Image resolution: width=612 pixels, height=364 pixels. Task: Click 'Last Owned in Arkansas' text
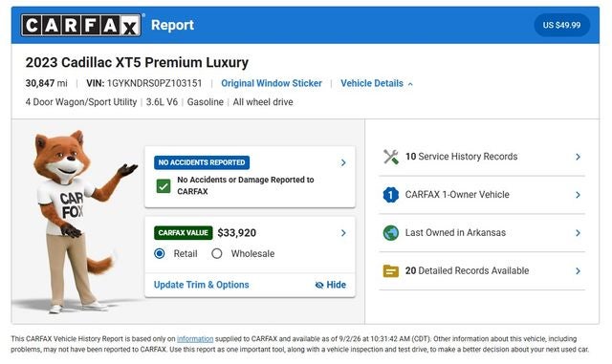(455, 232)
